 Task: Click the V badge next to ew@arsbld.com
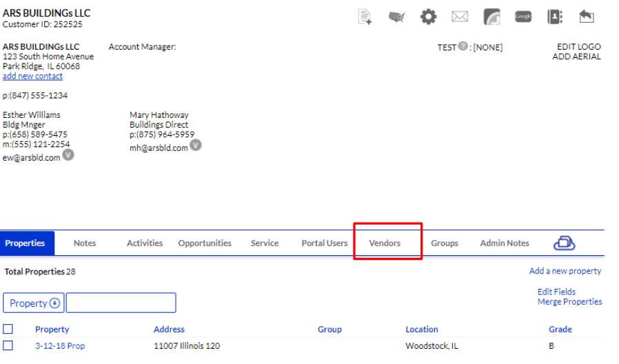[x=68, y=155]
